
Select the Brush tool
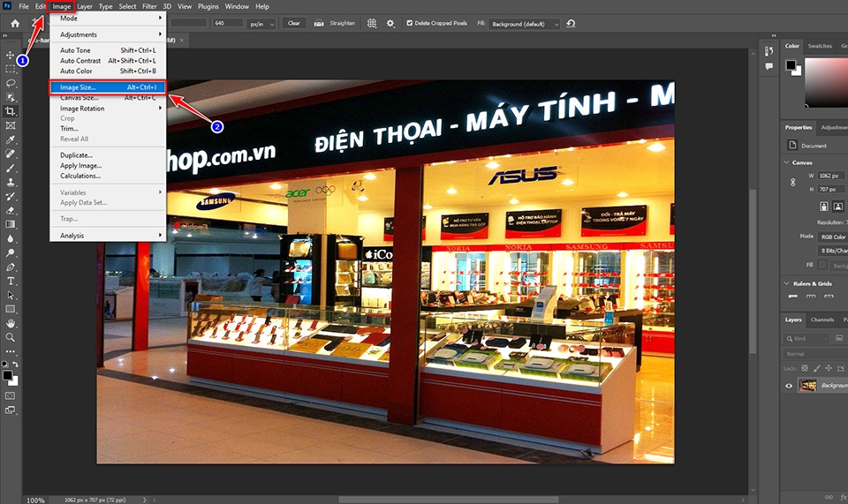[11, 168]
